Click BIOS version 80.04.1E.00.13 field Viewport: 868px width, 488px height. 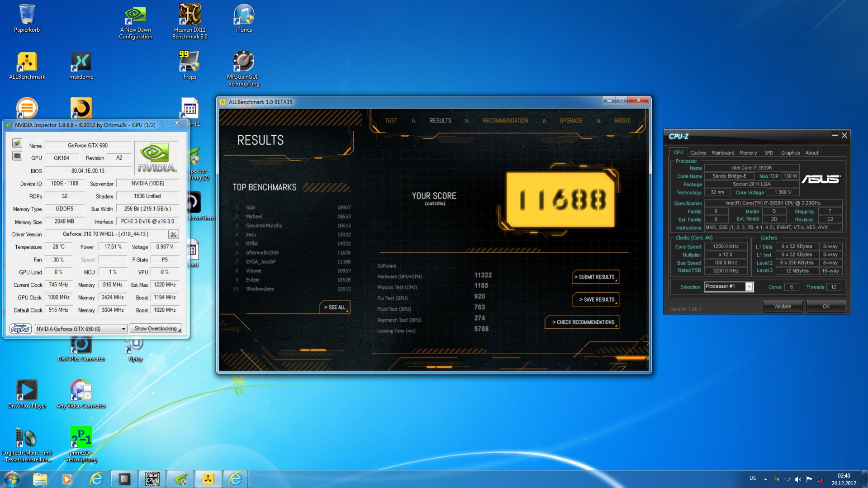(88, 171)
